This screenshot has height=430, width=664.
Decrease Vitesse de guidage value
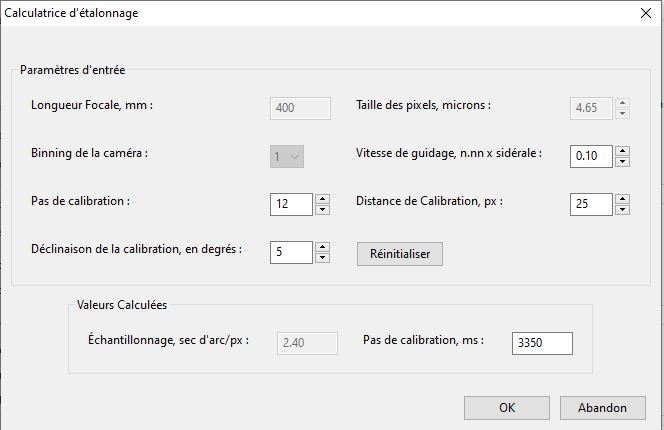point(622,162)
